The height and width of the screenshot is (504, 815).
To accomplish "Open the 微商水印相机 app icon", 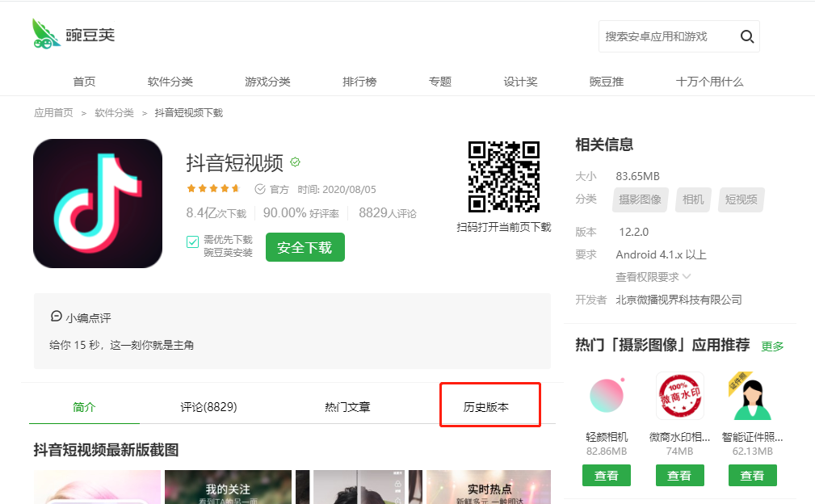I will 679,396.
